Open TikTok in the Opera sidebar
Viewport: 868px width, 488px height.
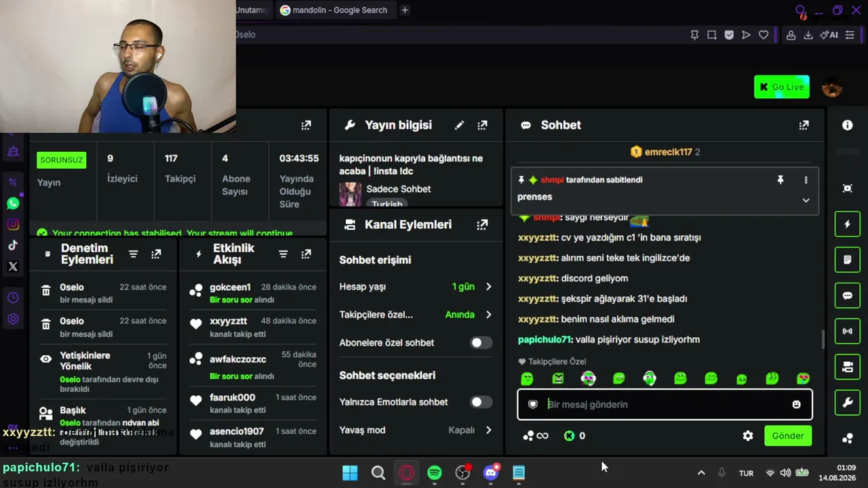tap(13, 245)
